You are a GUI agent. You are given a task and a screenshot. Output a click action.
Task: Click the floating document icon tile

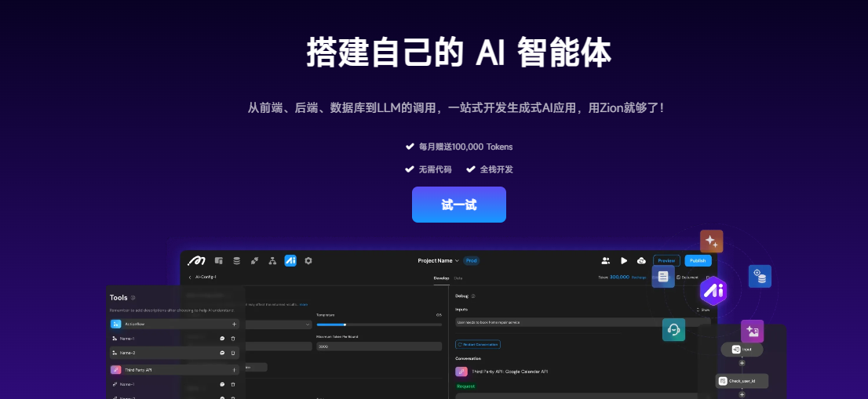pos(663,276)
